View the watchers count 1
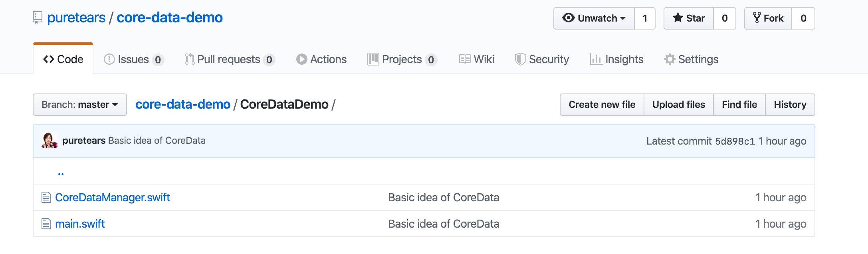Image resolution: width=868 pixels, height=254 pixels. click(x=645, y=18)
